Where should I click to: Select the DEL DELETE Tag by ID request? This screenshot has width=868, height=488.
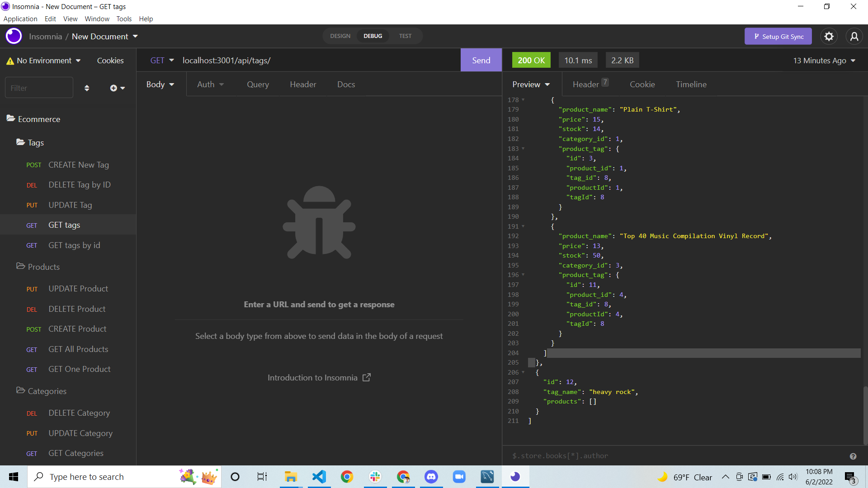(x=80, y=185)
